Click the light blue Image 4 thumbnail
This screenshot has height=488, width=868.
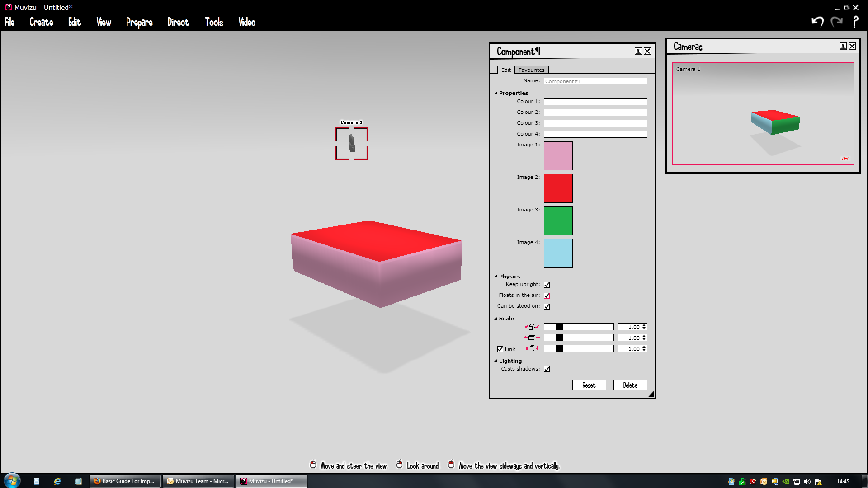(558, 253)
